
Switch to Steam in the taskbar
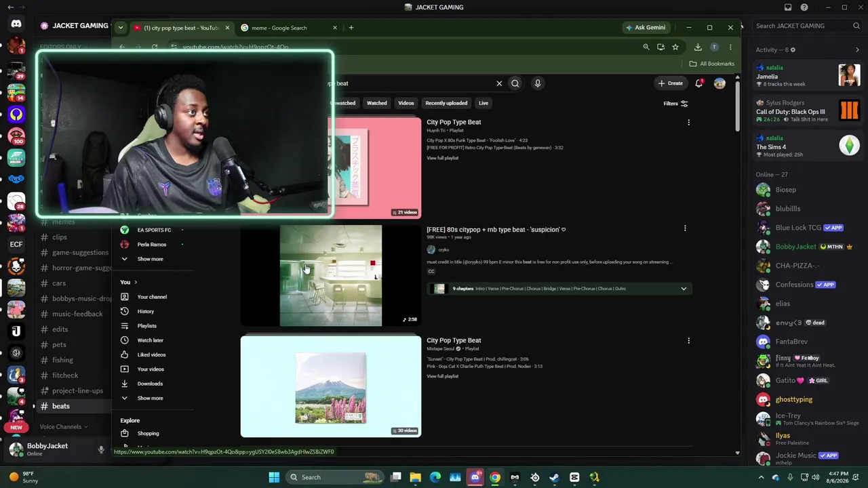click(555, 477)
